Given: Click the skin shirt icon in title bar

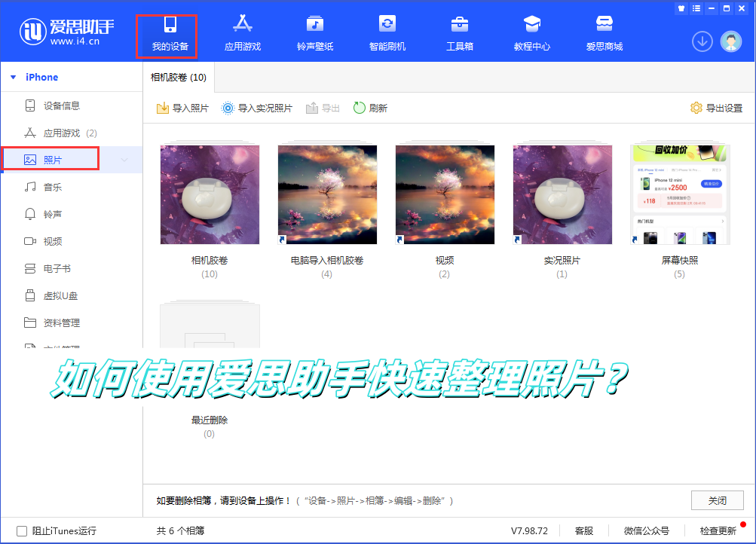Looking at the screenshot, I should pos(681,8).
